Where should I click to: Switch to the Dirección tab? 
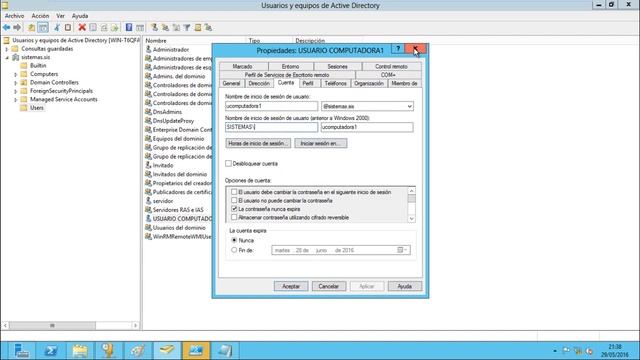click(x=259, y=83)
